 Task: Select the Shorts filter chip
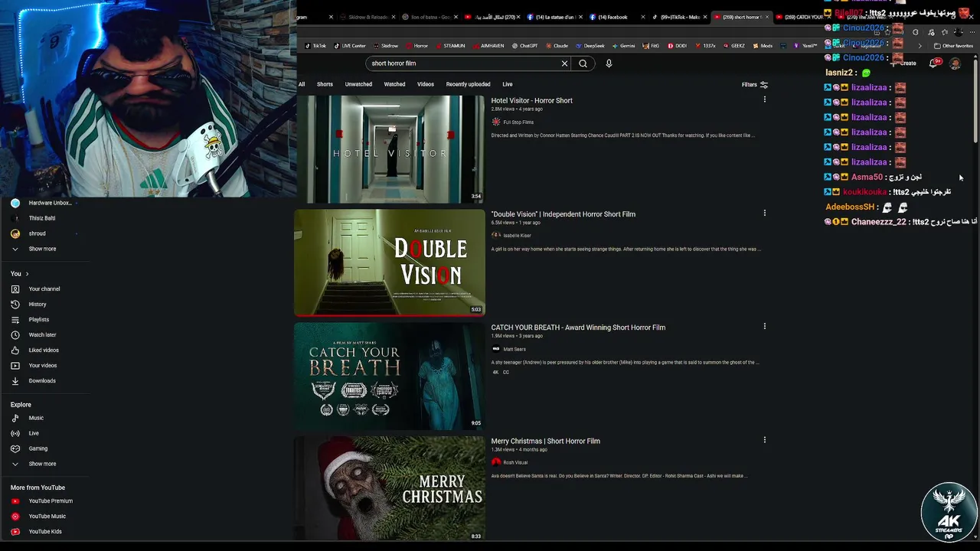[x=325, y=84]
